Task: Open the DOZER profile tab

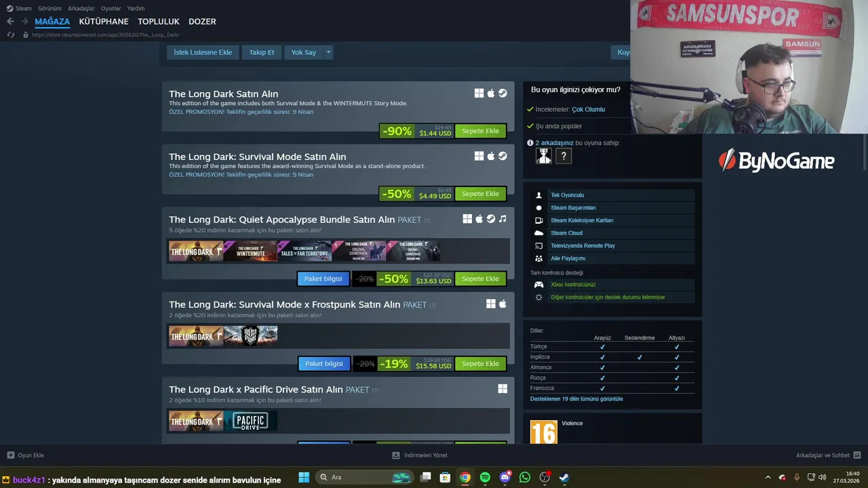Action: coord(202,22)
